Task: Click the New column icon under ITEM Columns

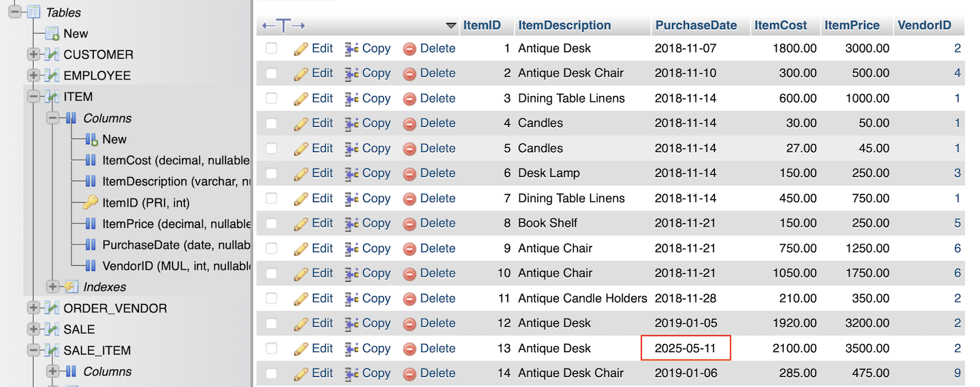Action: [x=91, y=139]
